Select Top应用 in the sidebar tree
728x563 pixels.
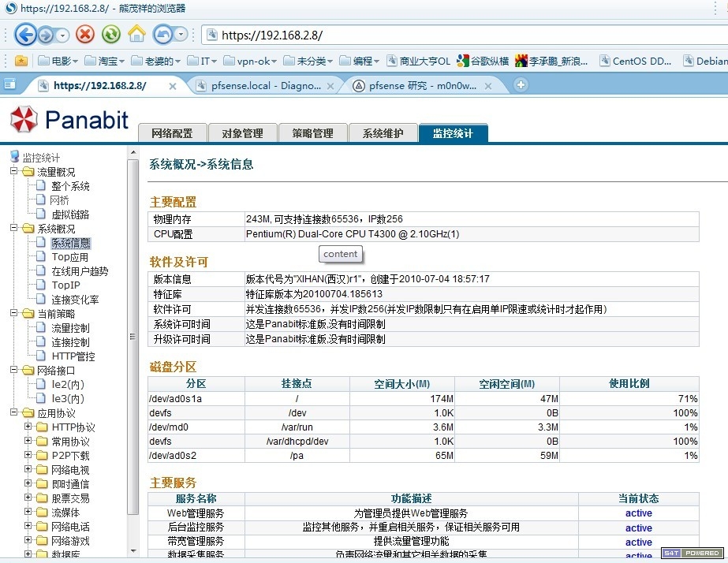[69, 257]
